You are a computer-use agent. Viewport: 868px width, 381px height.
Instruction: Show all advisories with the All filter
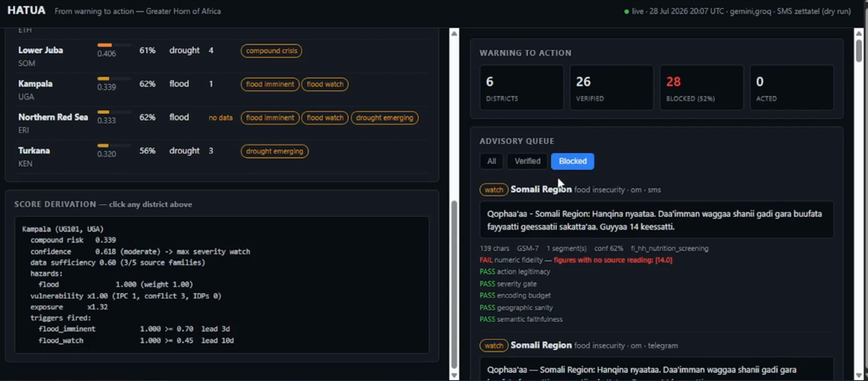491,161
